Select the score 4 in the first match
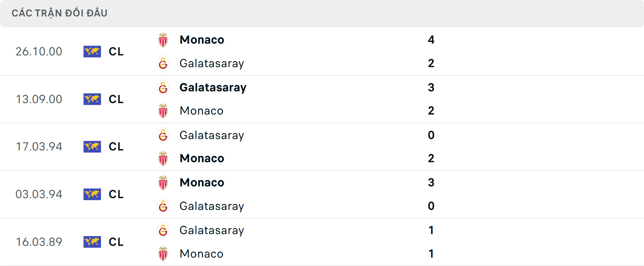Viewport: 644px width, 266px height. click(x=431, y=39)
